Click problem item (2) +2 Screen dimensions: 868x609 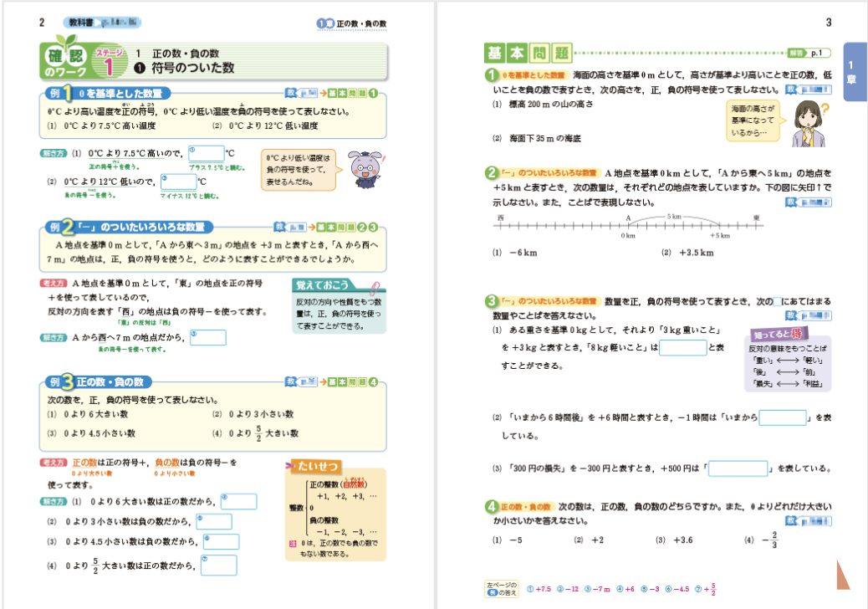pos(589,540)
